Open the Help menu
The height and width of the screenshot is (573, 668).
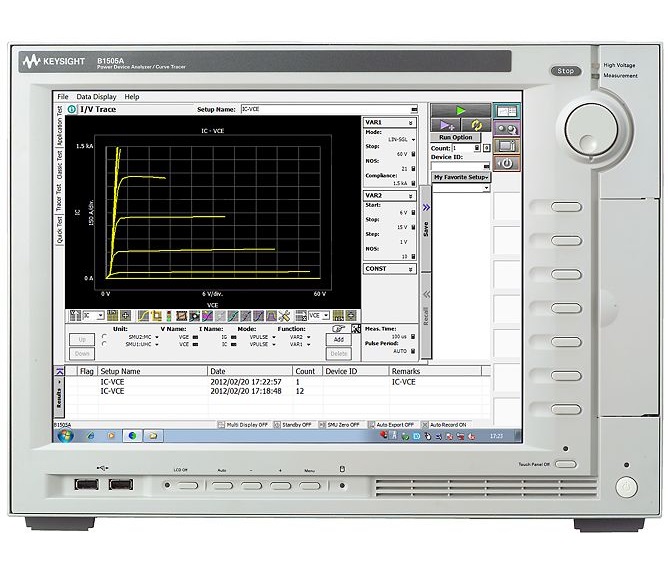coord(132,97)
